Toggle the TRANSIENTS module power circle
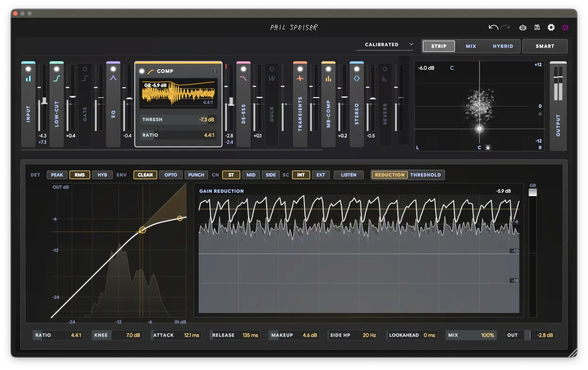The width and height of the screenshot is (588, 370). point(300,69)
